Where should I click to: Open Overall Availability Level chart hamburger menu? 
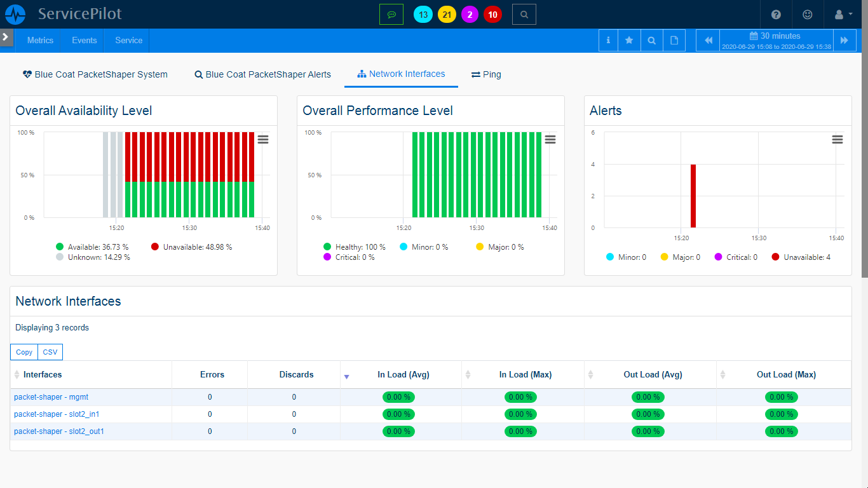coord(263,140)
